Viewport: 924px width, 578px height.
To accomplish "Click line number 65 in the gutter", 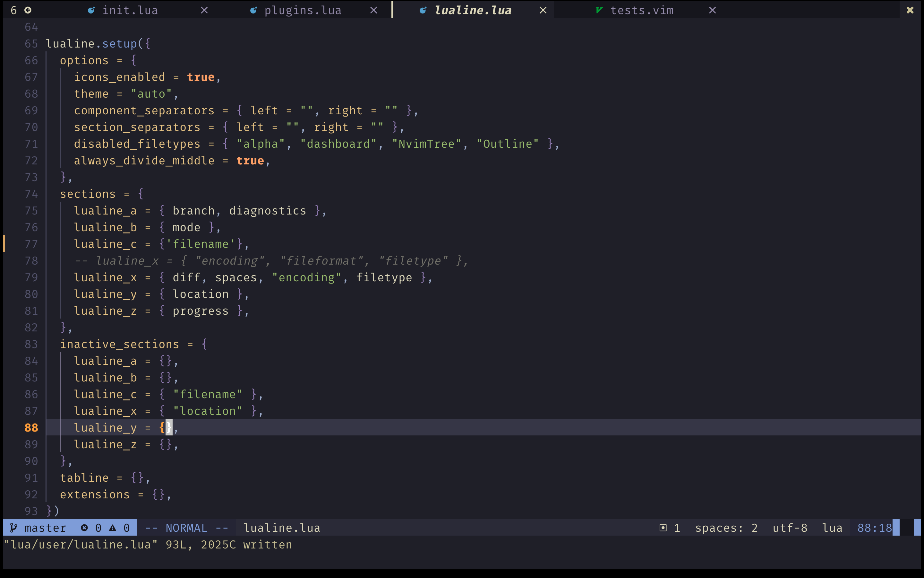I will click(31, 44).
